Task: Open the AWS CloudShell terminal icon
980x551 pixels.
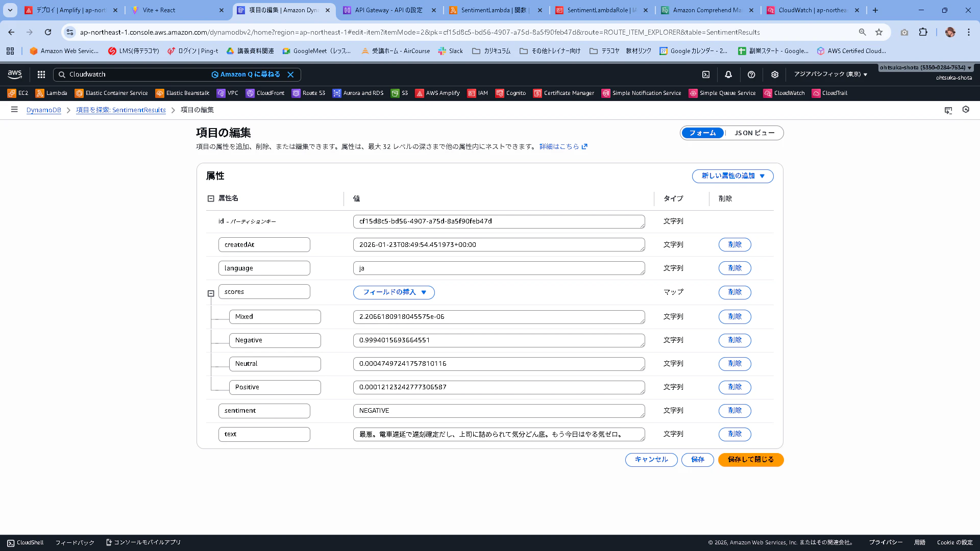Action: [706, 74]
